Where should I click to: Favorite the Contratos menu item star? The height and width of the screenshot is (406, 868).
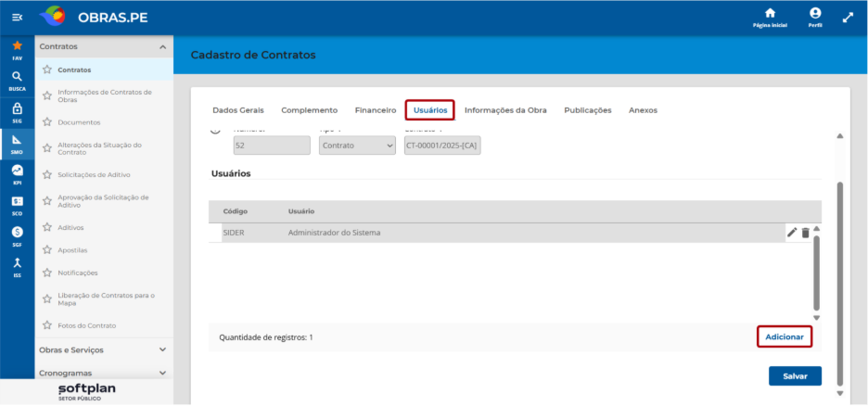point(47,70)
